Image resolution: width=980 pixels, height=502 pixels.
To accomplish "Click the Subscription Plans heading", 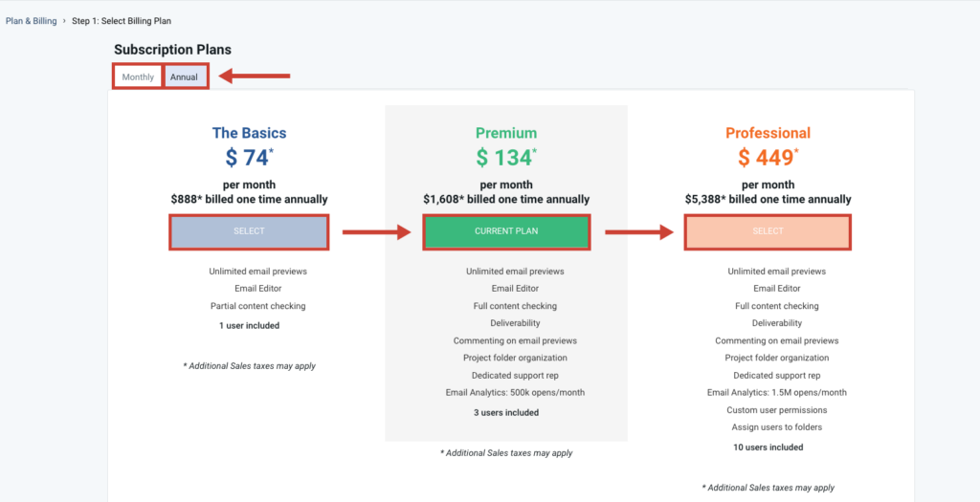I will click(172, 50).
